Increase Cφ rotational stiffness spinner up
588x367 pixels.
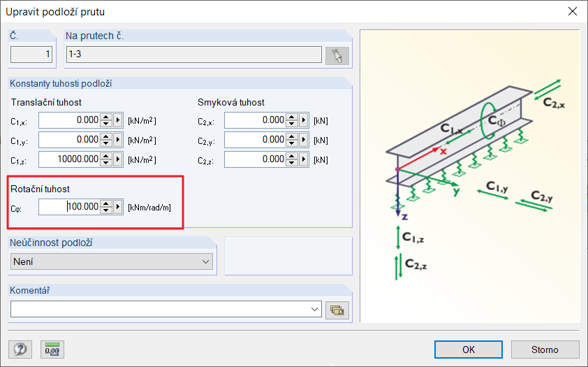(106, 204)
